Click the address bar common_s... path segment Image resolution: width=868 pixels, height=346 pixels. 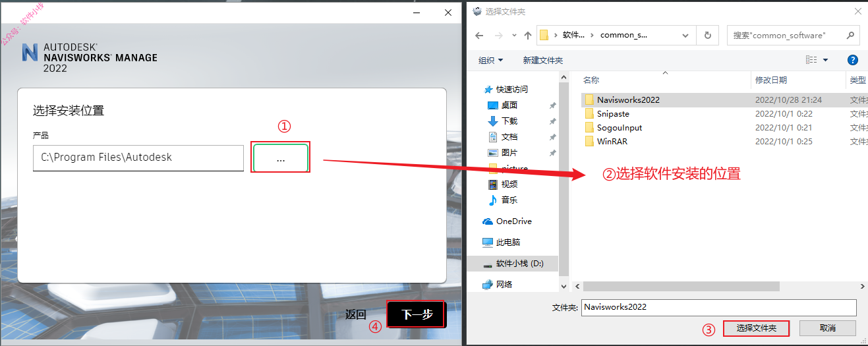[623, 36]
